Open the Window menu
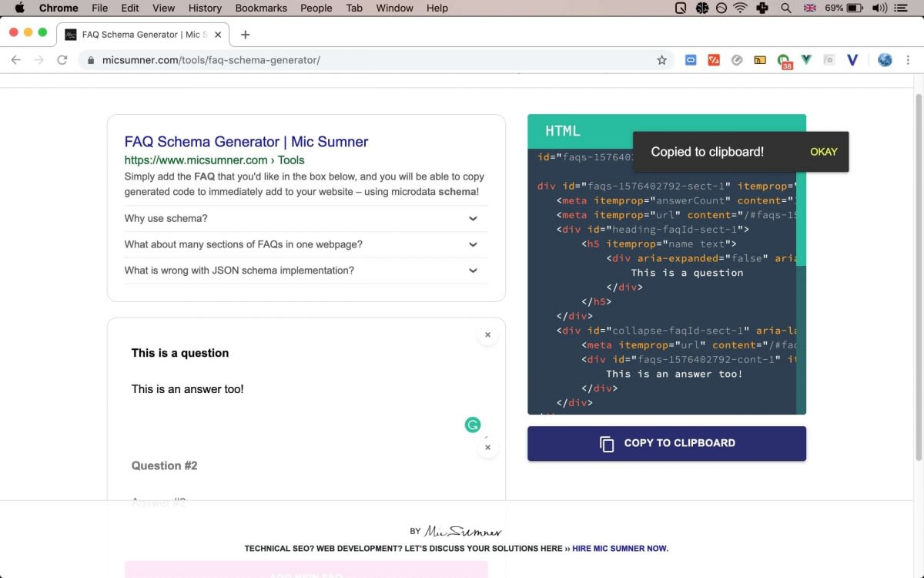 394,8
